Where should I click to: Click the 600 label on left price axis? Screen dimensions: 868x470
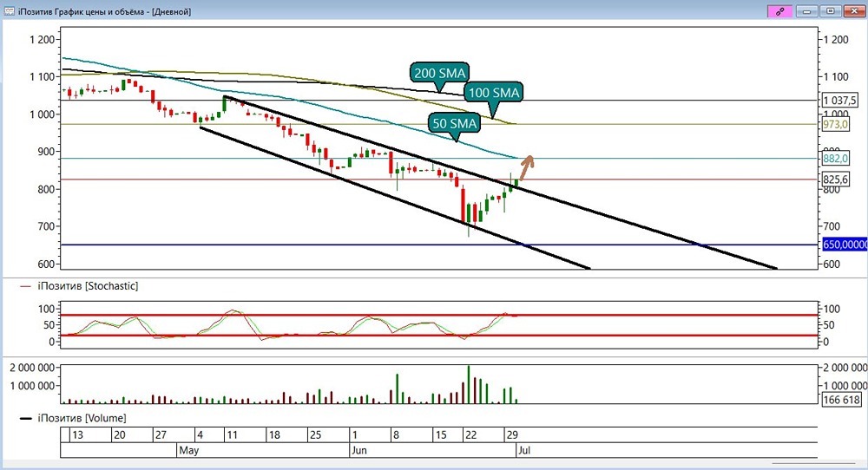click(x=45, y=264)
